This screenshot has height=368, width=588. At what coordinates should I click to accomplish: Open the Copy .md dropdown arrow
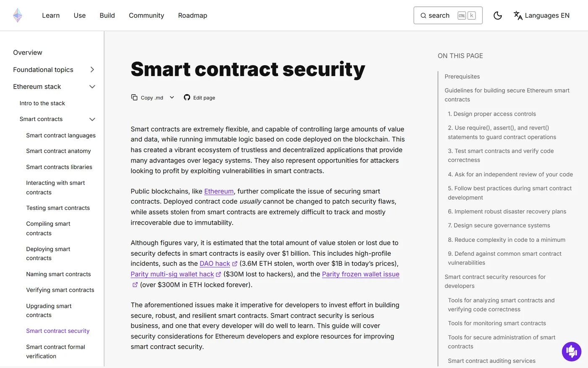pyautogui.click(x=172, y=98)
